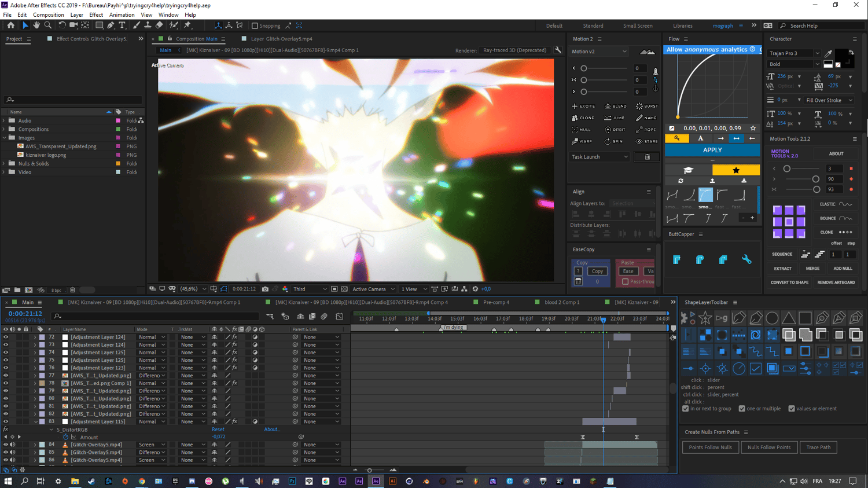Collapse the Images folder
Image resolution: width=868 pixels, height=488 pixels.
(x=4, y=138)
